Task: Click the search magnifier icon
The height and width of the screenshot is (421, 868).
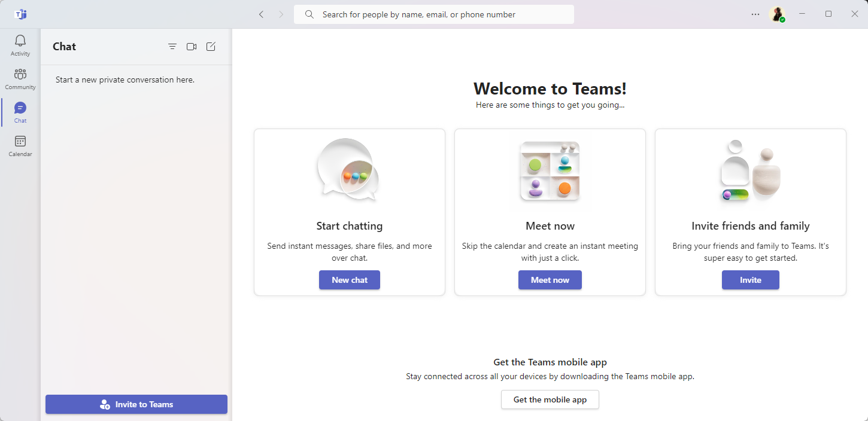Action: (309, 14)
